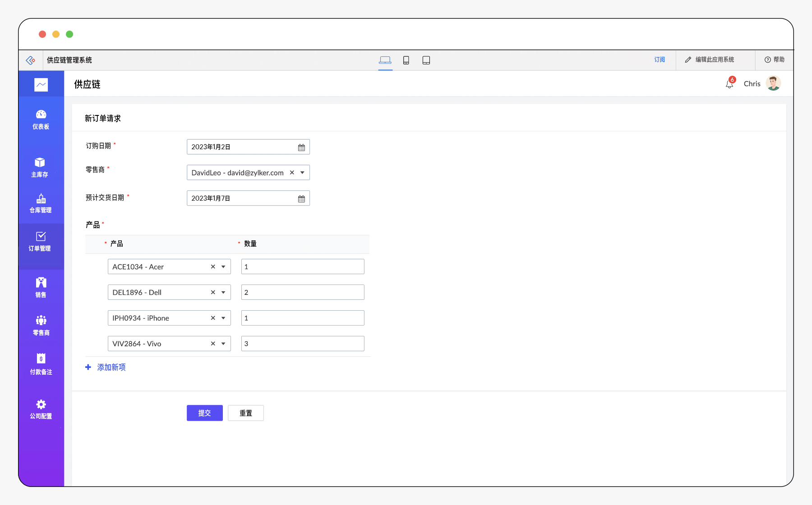
Task: Click the Zoho Creator logo icon
Action: 31,60
